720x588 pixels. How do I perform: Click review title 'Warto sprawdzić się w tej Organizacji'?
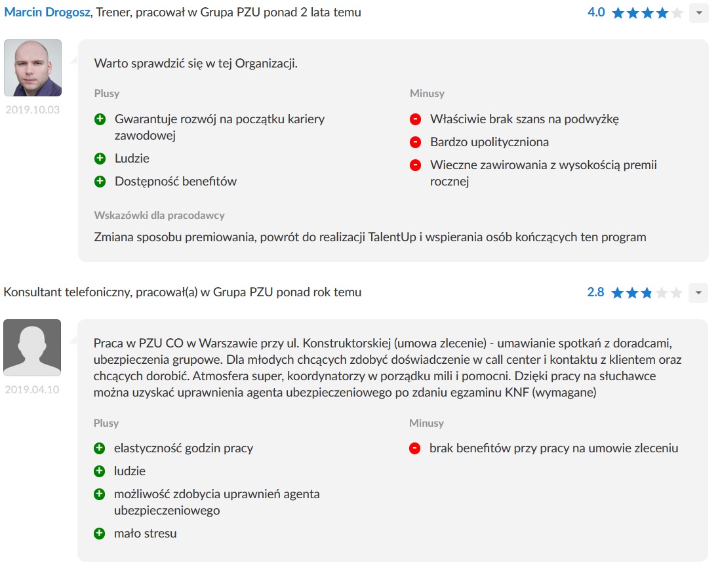pos(196,64)
